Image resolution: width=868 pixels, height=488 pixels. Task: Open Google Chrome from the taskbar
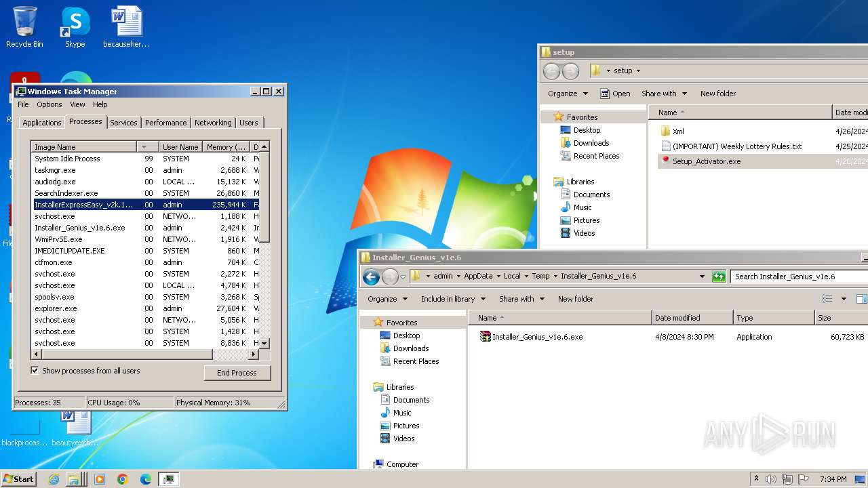[x=123, y=479]
